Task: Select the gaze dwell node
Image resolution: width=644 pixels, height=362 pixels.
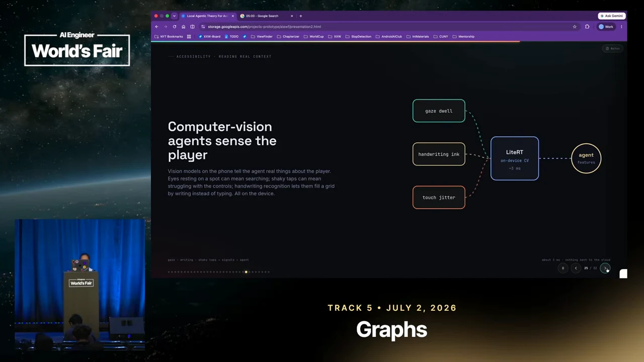Action: (439, 111)
